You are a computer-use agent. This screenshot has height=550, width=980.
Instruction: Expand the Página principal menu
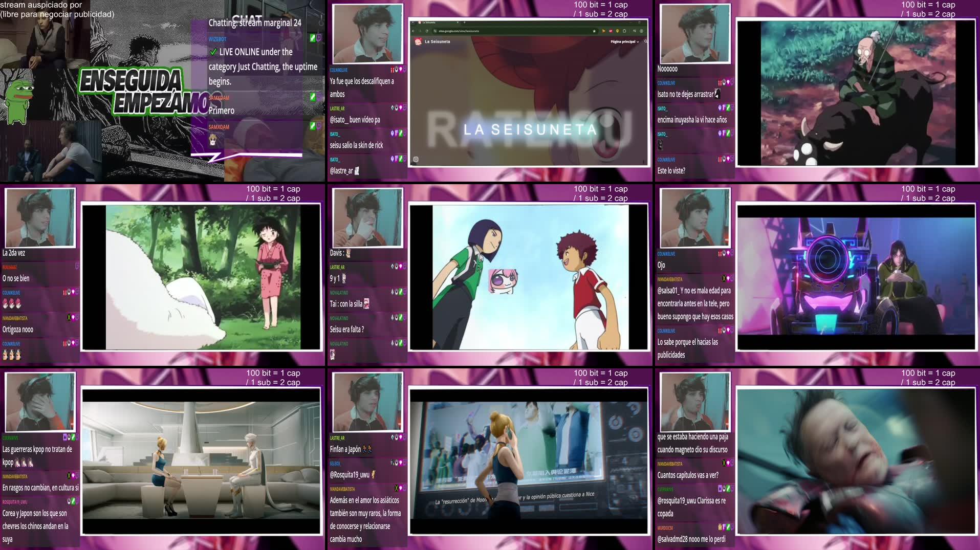pos(624,41)
